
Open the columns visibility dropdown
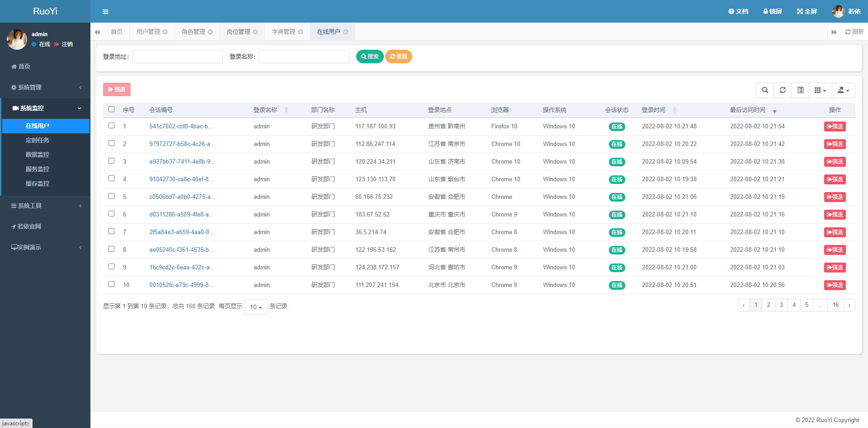click(x=820, y=90)
